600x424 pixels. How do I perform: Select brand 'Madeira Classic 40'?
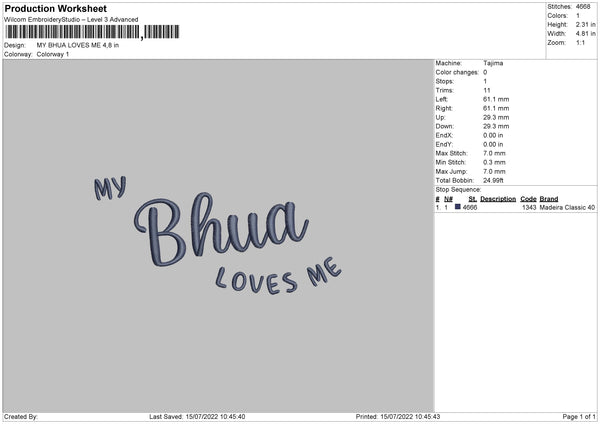(x=567, y=207)
